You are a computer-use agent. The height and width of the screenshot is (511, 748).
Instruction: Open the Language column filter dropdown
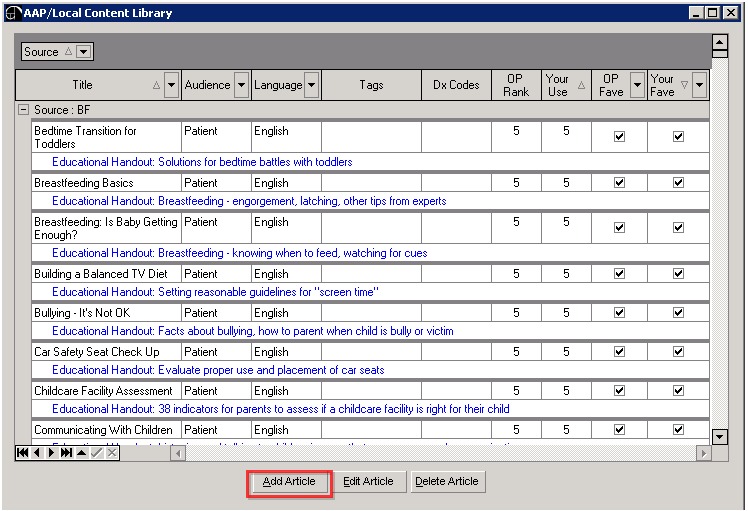312,85
